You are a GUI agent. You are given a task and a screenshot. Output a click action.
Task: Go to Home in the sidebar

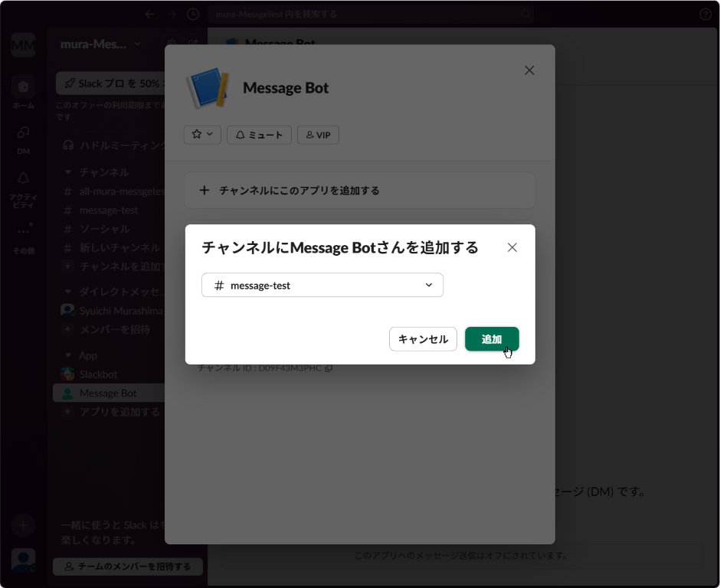24,93
